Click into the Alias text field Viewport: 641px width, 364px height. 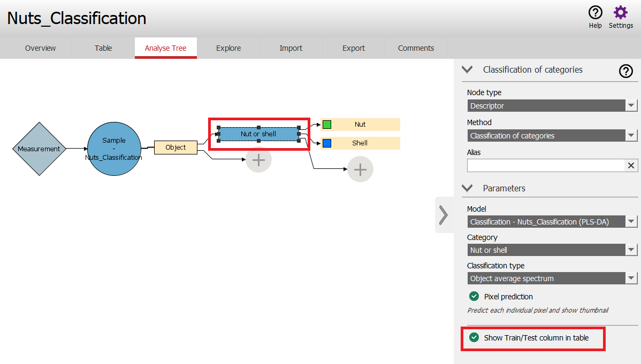click(545, 166)
